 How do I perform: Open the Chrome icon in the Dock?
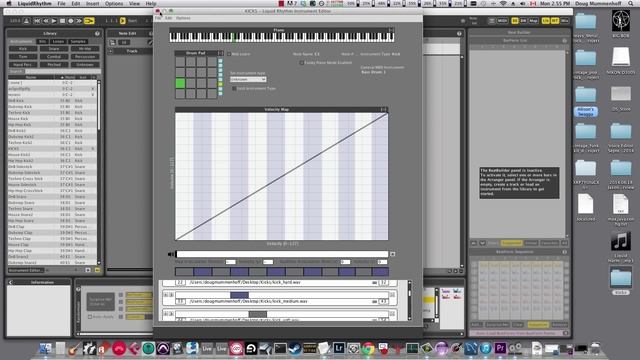(368, 348)
